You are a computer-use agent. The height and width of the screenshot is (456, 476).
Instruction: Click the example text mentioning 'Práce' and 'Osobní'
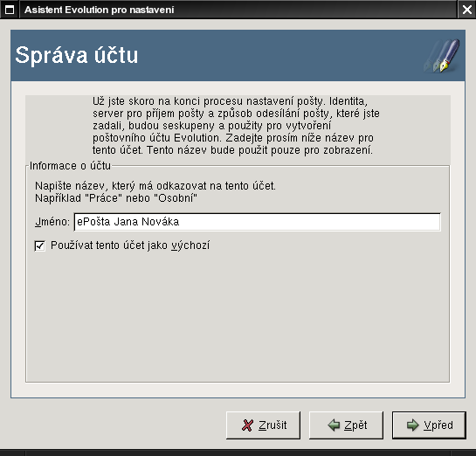pos(116,198)
